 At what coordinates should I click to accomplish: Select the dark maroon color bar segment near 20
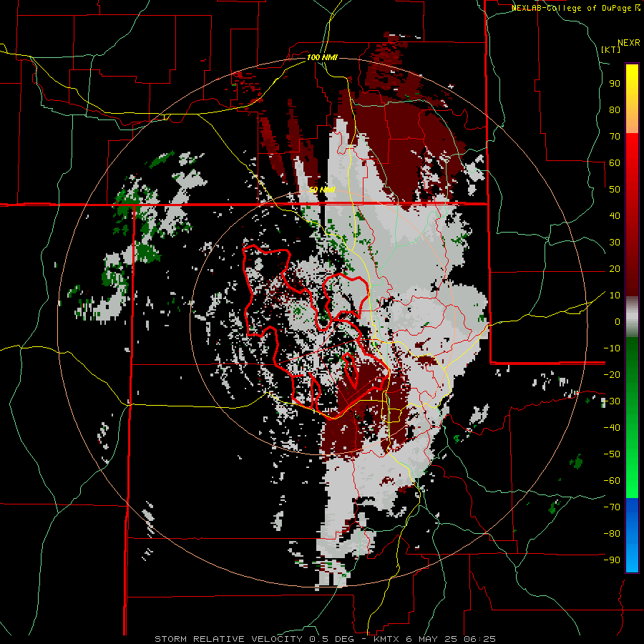632,268
